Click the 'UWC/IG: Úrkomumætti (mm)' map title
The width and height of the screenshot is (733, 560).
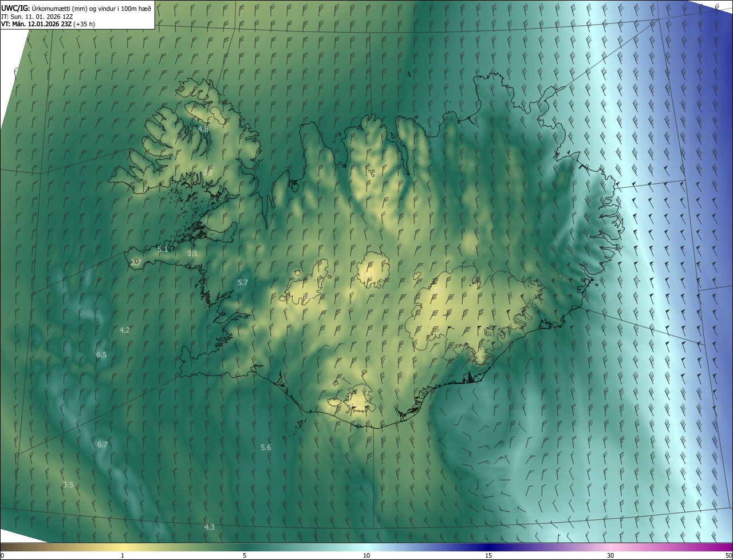coord(76,7)
